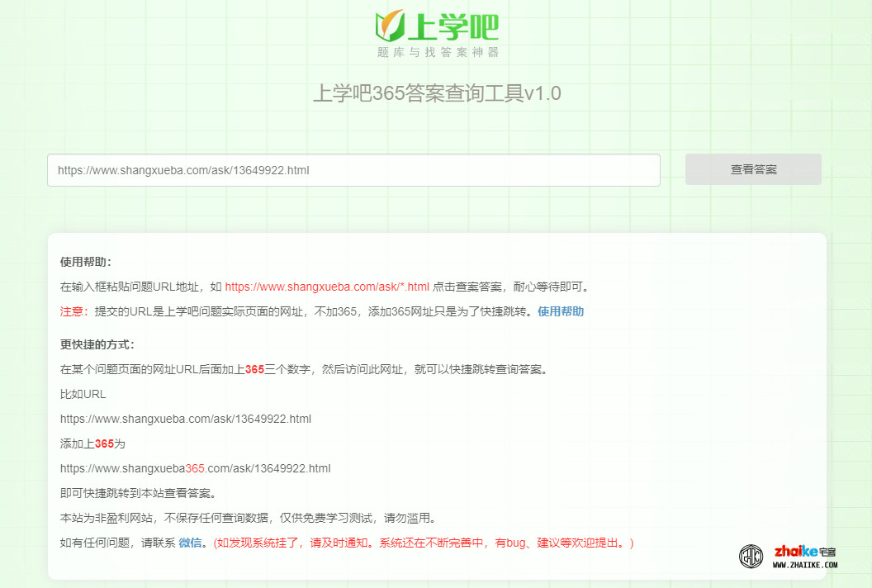Click the 上学吧365答案查询工具v1.0 heading
Screen dimensions: 872x588
tap(437, 92)
